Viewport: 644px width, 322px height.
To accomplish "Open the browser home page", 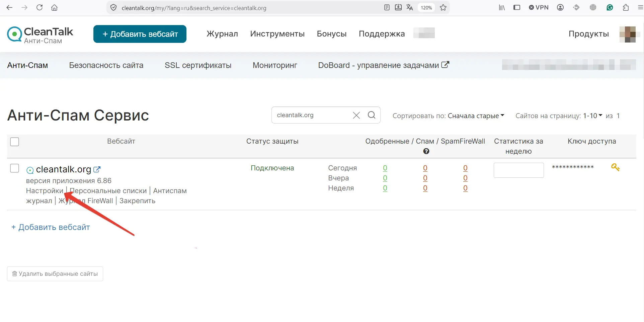I will point(54,7).
